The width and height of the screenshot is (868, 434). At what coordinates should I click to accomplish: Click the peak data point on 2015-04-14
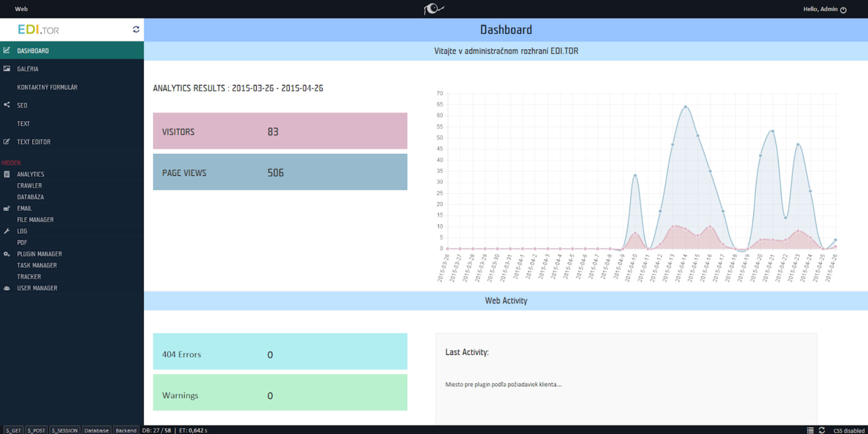click(x=685, y=107)
